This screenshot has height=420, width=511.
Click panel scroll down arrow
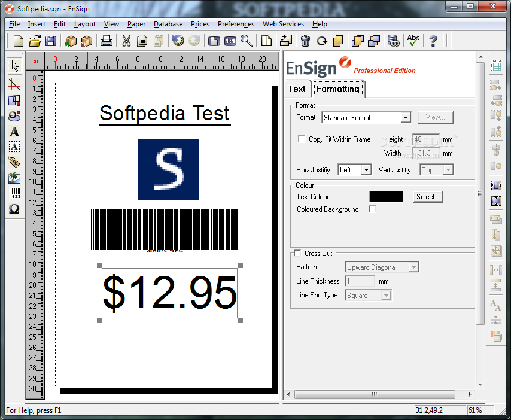(x=480, y=385)
